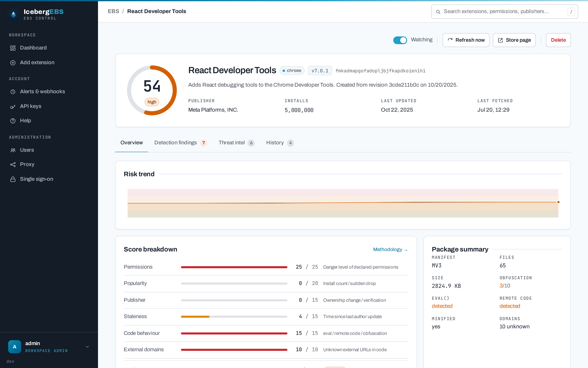Click the v7.0.1 version badge
This screenshot has width=588, height=368.
(x=320, y=71)
